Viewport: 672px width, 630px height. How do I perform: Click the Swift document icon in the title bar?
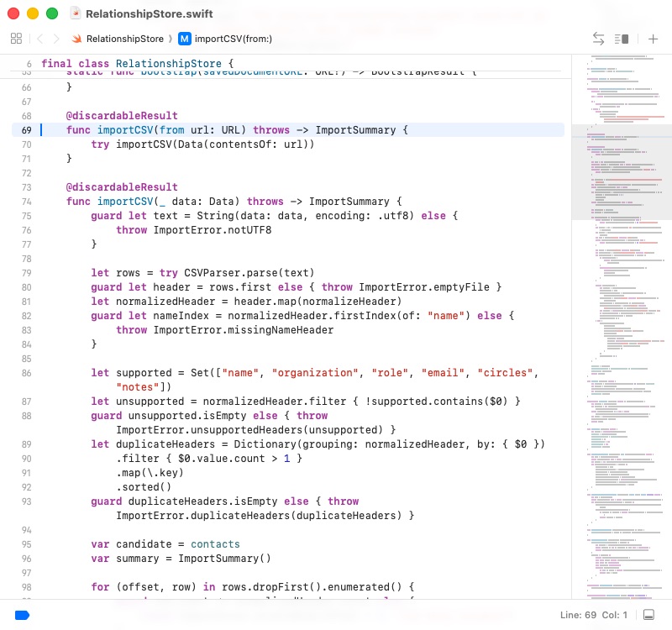click(76, 13)
